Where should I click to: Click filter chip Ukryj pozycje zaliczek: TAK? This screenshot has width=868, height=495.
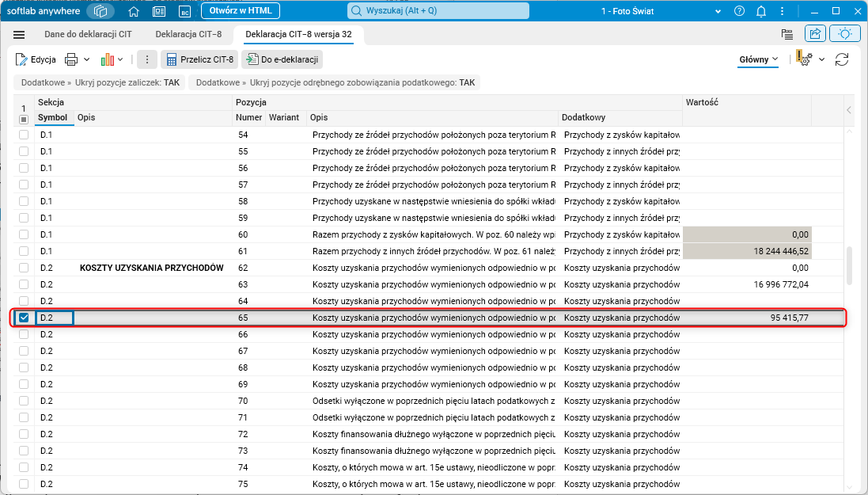click(x=100, y=82)
